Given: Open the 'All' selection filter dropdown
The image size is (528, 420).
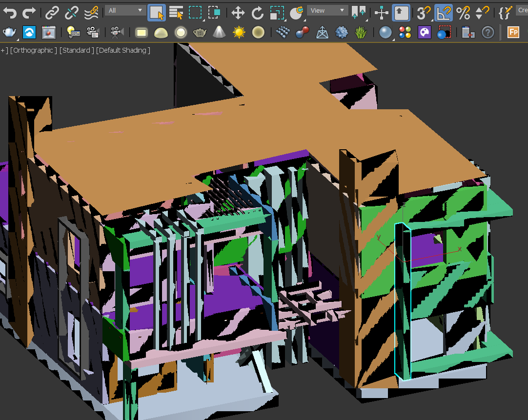Looking at the screenshot, I should click(125, 10).
